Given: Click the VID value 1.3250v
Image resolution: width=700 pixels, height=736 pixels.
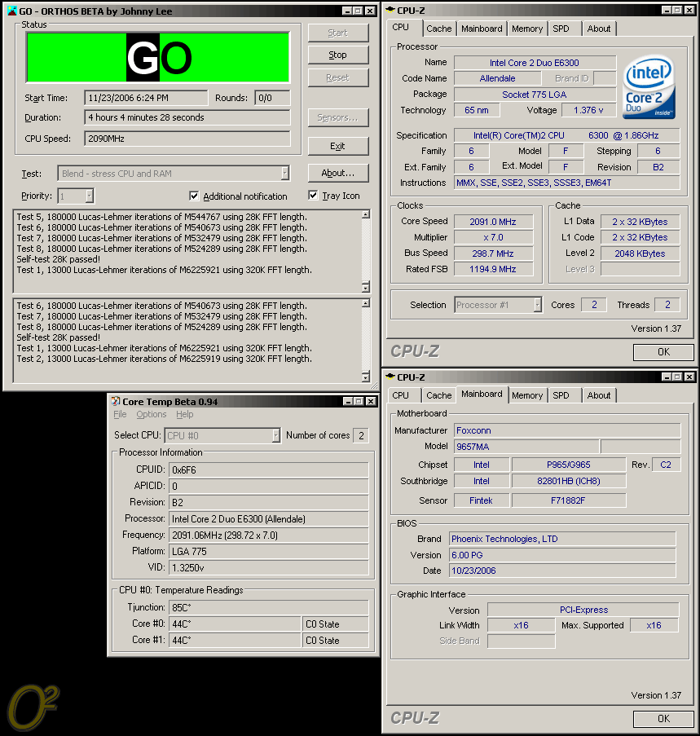Looking at the screenshot, I should click(268, 567).
